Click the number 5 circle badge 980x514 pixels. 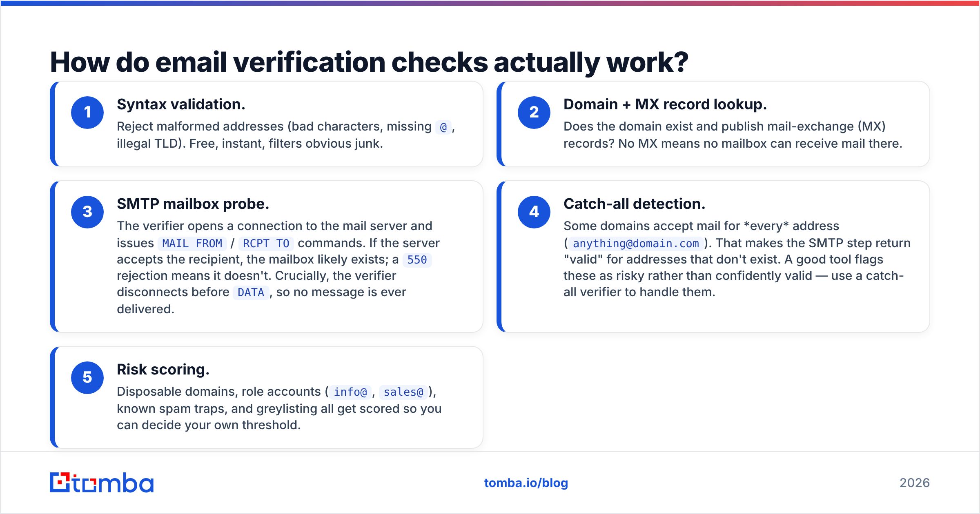click(87, 378)
